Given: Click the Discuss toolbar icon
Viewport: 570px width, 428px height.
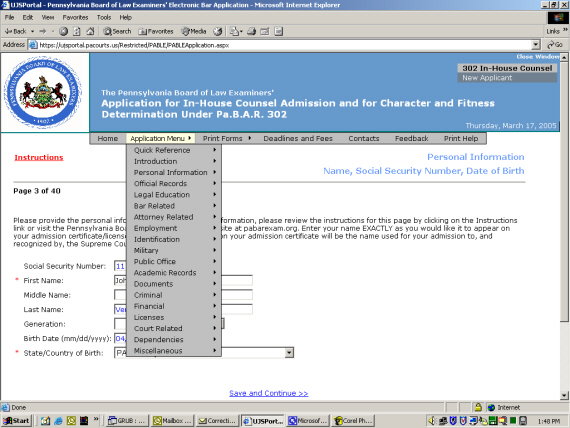Looking at the screenshot, I should pos(278,31).
